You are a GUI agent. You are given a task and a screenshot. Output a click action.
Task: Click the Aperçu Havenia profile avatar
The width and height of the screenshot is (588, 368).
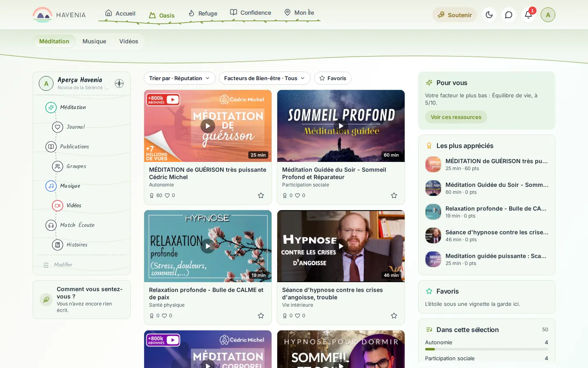46,83
